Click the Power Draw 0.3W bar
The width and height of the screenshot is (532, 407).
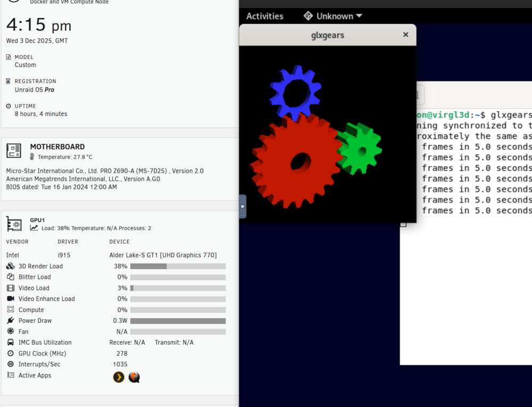tap(178, 321)
